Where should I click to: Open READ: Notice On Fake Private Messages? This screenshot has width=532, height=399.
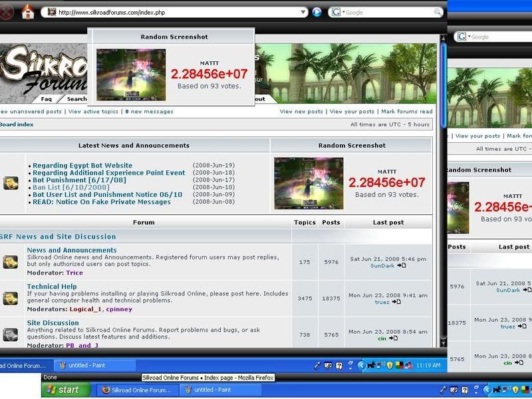tap(102, 202)
